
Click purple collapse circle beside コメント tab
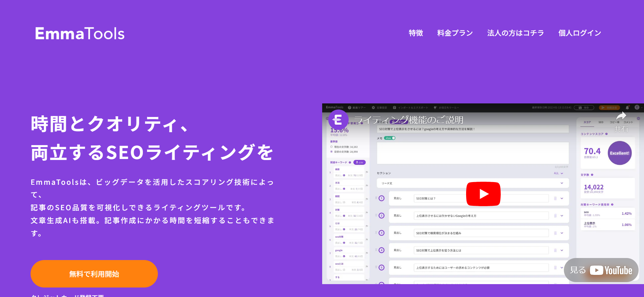click(638, 119)
